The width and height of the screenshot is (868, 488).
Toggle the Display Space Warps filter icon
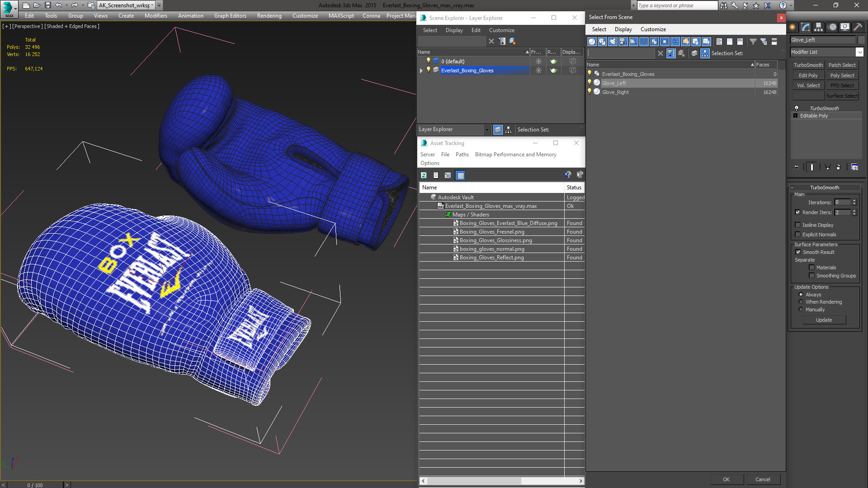click(x=644, y=42)
